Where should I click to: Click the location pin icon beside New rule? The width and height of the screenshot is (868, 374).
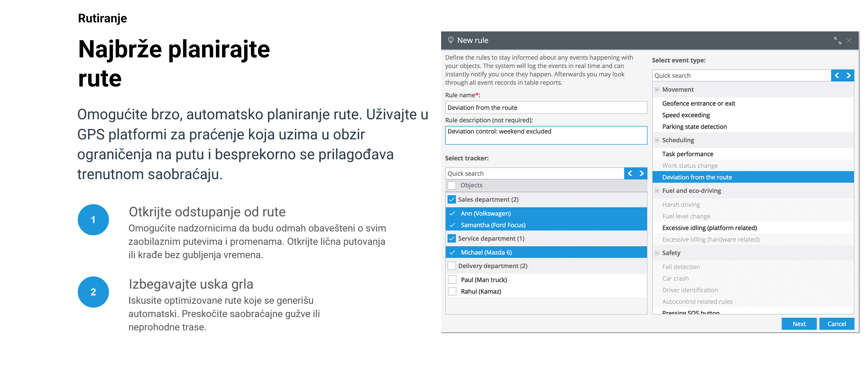[451, 40]
